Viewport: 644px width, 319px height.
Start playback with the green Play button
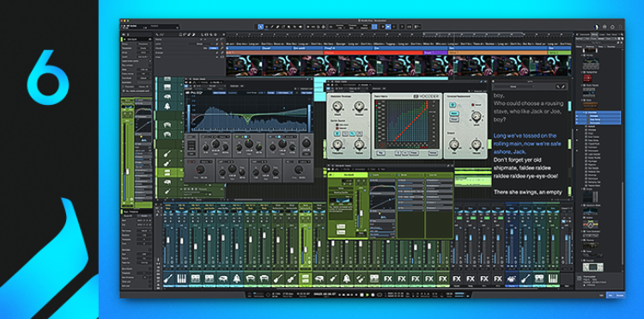[367, 294]
